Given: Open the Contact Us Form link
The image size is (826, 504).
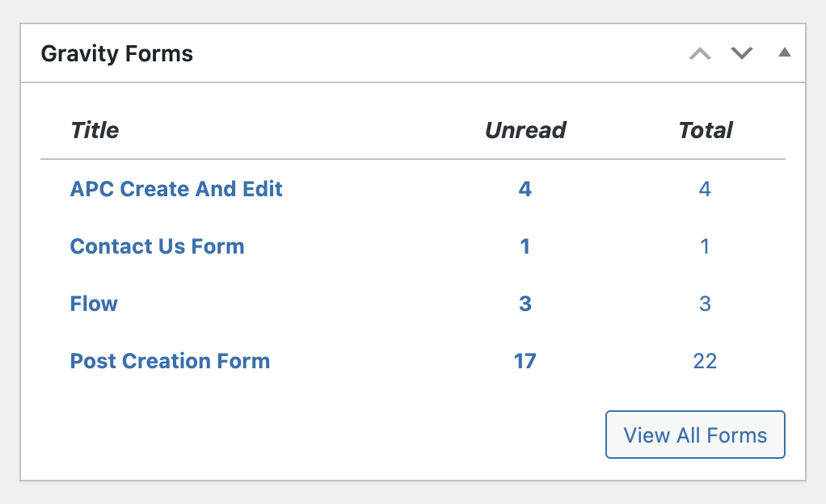Looking at the screenshot, I should tap(157, 246).
